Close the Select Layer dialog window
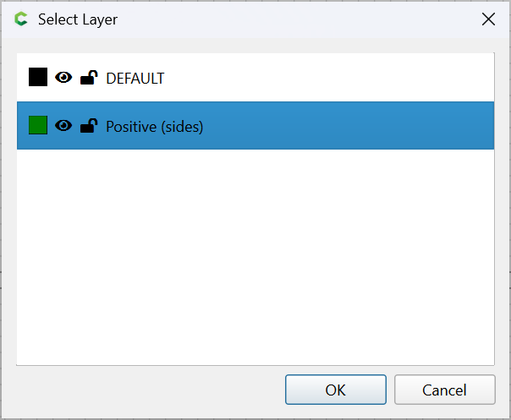This screenshot has height=420, width=511. [488, 19]
